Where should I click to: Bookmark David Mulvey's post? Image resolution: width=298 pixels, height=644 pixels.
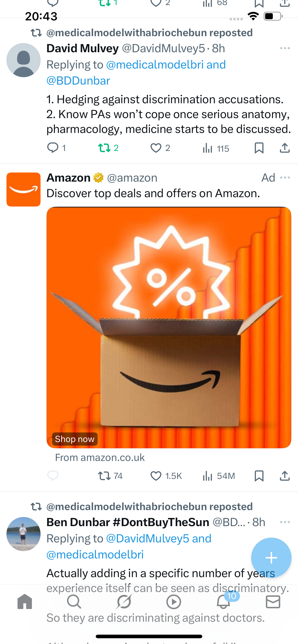click(259, 148)
